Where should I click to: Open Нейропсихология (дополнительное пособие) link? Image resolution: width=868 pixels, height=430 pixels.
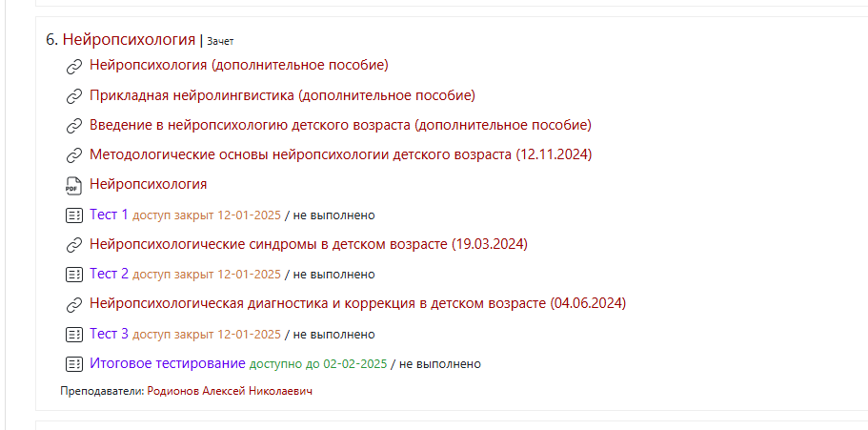tap(238, 66)
